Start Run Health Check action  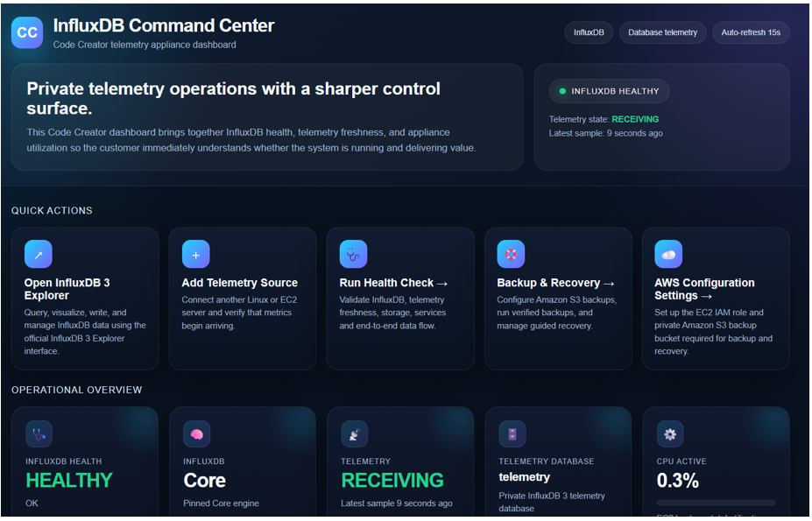400,299
